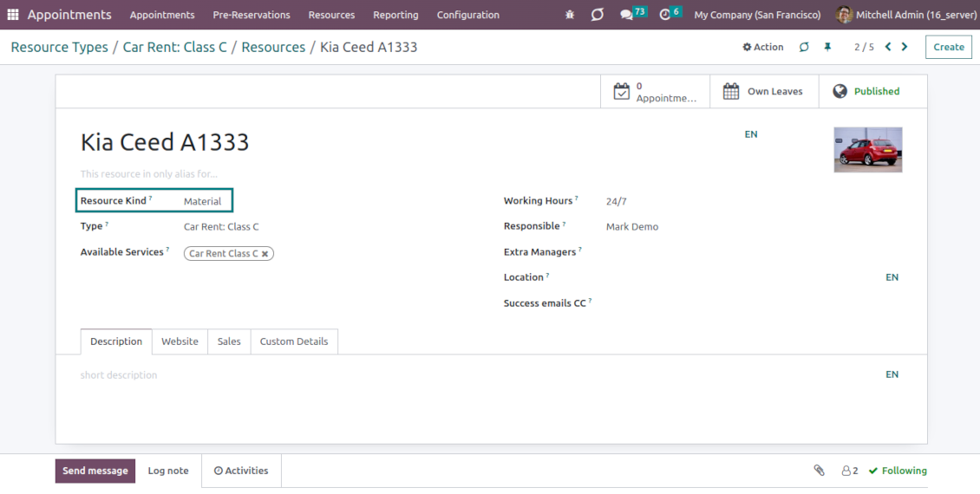Viewport: 980px width, 494px height.
Task: Click the Create button
Action: click(x=948, y=47)
